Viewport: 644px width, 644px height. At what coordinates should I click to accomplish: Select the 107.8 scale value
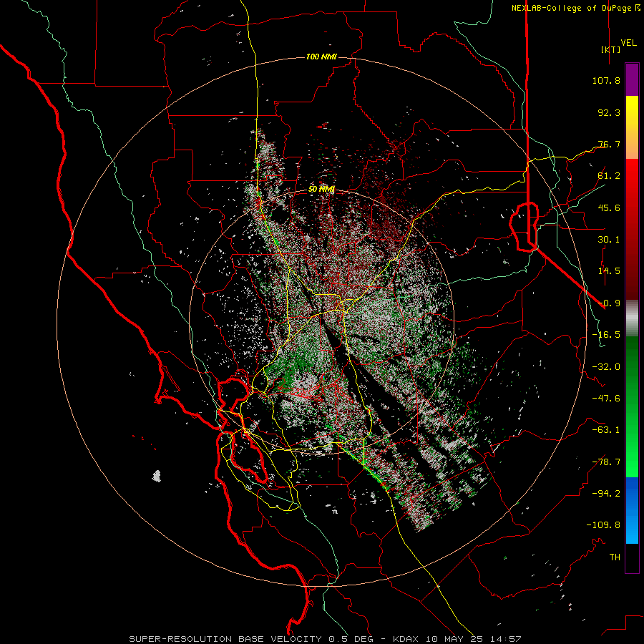pos(606,80)
